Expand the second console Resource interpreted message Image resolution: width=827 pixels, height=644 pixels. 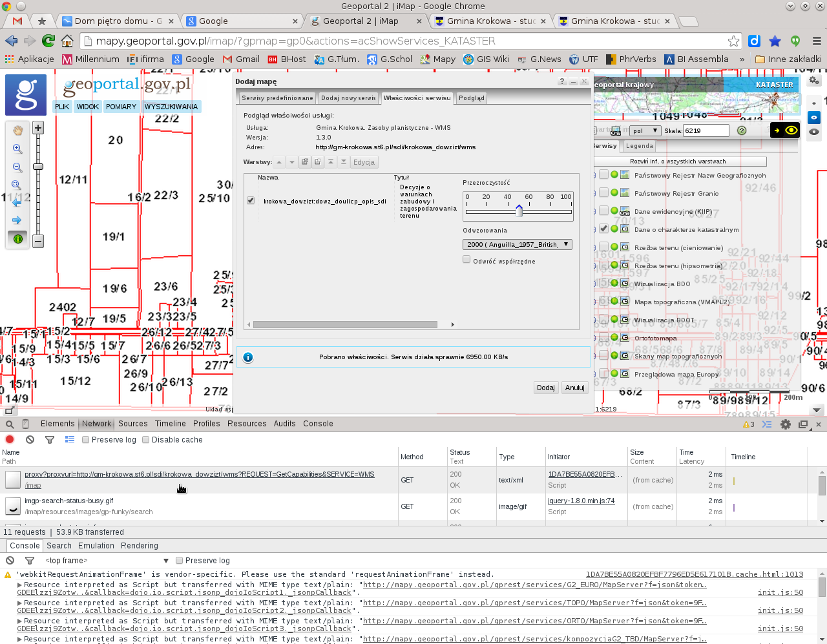click(19, 603)
